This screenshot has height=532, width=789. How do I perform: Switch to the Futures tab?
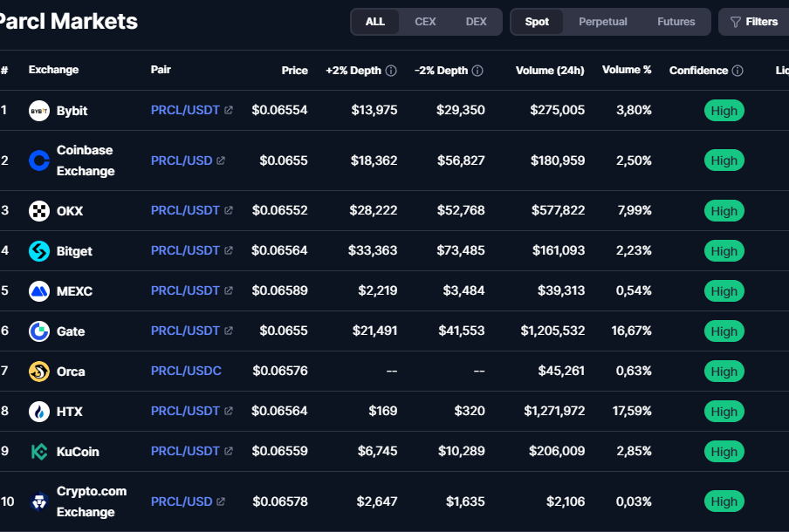[676, 22]
